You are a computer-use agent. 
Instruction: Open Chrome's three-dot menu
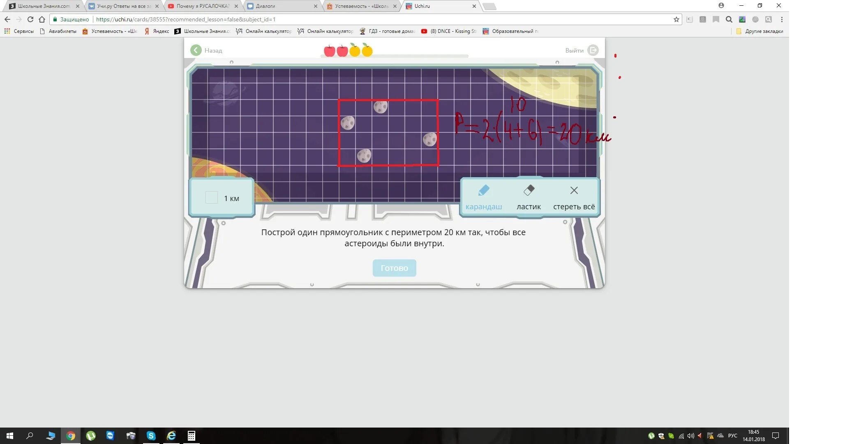click(x=782, y=19)
